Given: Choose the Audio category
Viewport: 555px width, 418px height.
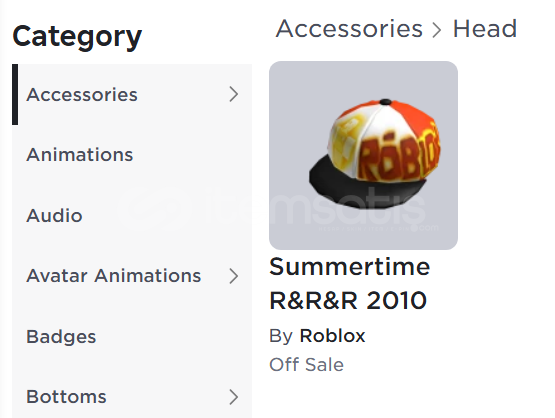Looking at the screenshot, I should pyautogui.click(x=54, y=216).
